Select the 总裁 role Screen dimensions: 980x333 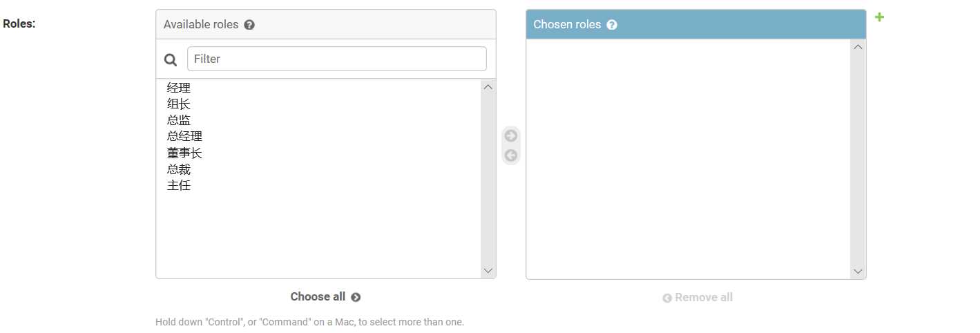pos(179,169)
